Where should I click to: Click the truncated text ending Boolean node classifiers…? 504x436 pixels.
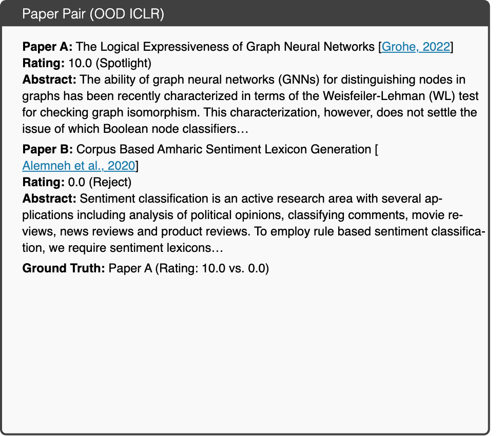tap(135, 129)
